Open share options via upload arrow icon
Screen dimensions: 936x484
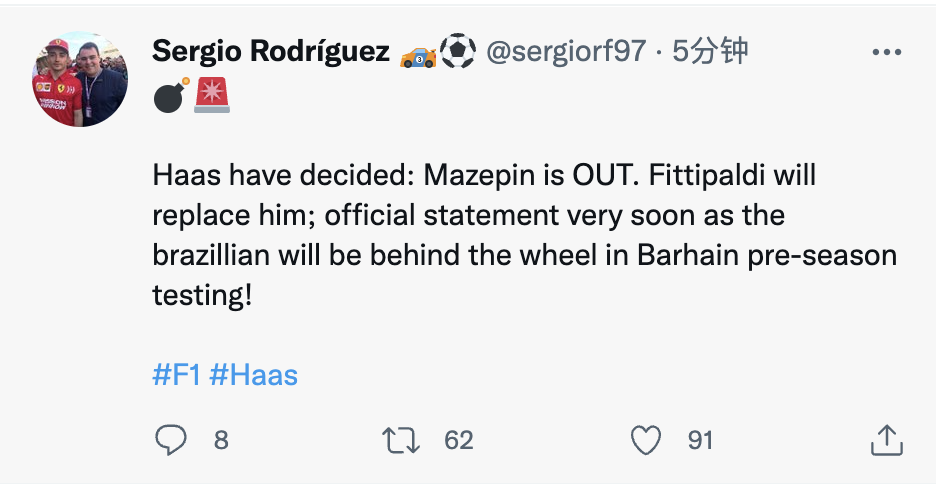click(x=887, y=440)
